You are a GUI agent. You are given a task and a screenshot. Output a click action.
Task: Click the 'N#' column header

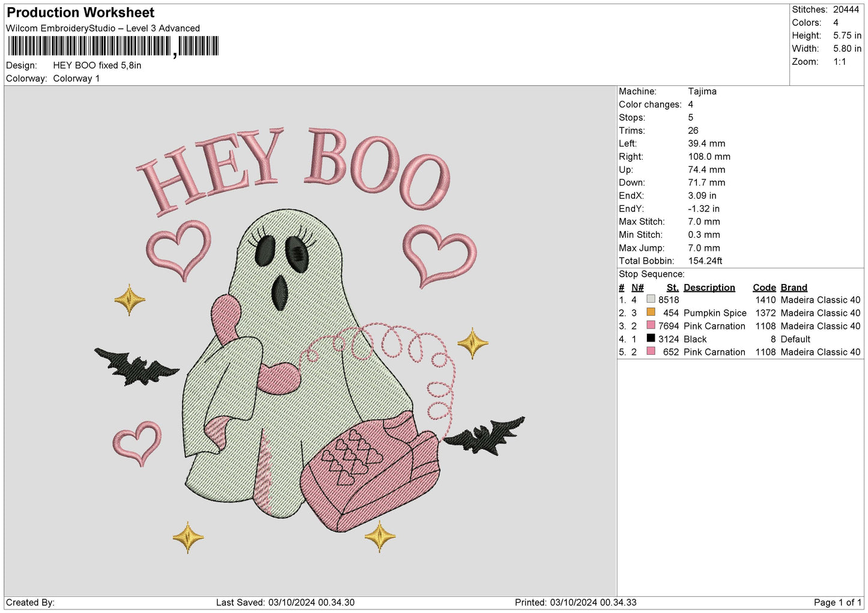637,288
